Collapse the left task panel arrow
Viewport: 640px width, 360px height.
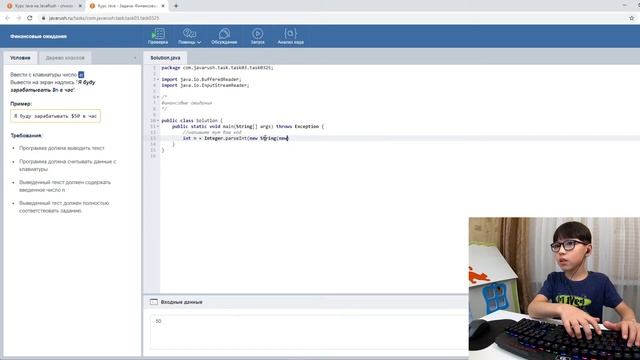point(135,58)
